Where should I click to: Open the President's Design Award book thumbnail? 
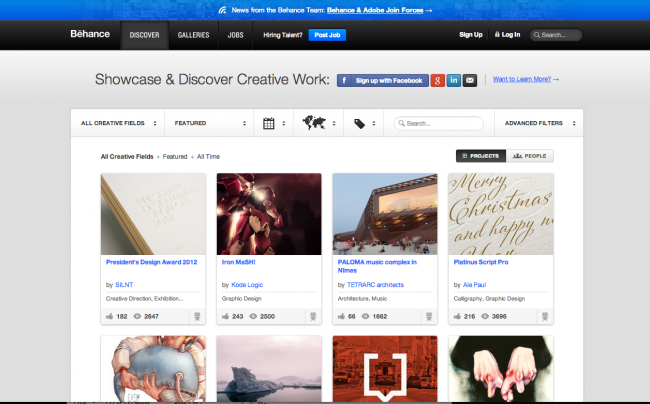click(x=153, y=214)
